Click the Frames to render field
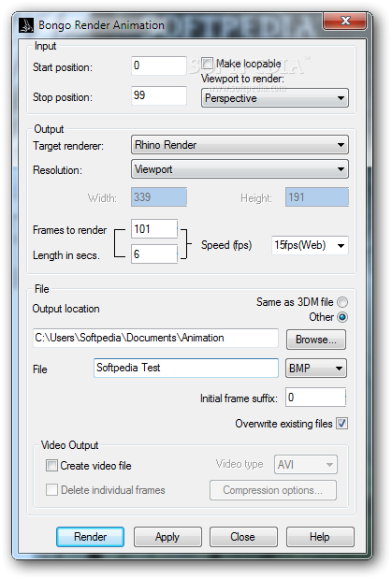 [x=154, y=229]
